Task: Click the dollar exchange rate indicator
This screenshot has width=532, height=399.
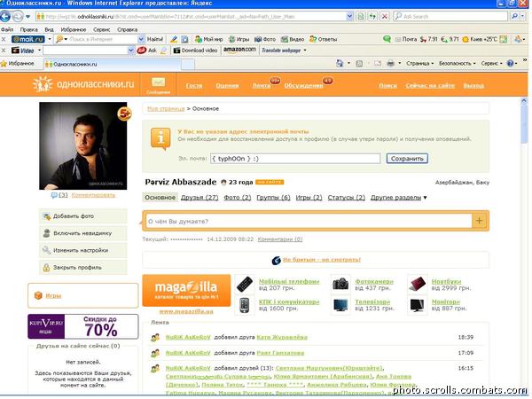Action: [429, 39]
